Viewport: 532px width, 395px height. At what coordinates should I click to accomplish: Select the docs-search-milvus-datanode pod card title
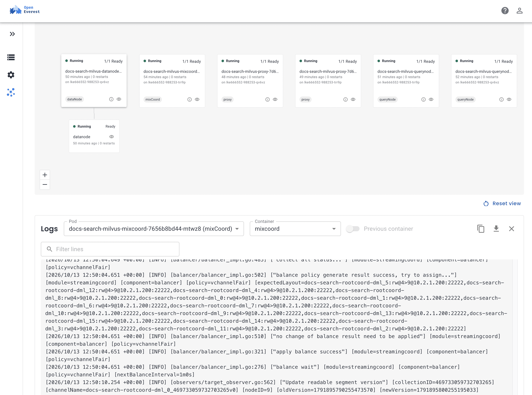coord(94,71)
